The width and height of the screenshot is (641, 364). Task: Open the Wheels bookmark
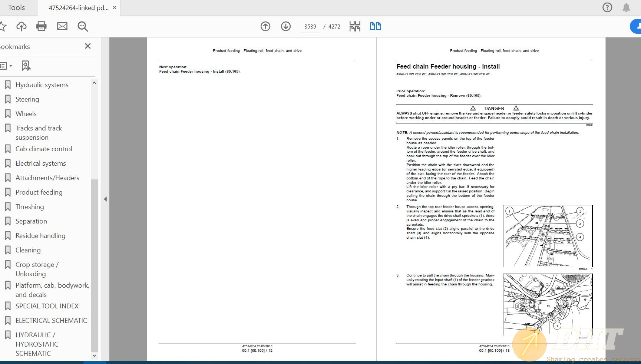pos(26,114)
